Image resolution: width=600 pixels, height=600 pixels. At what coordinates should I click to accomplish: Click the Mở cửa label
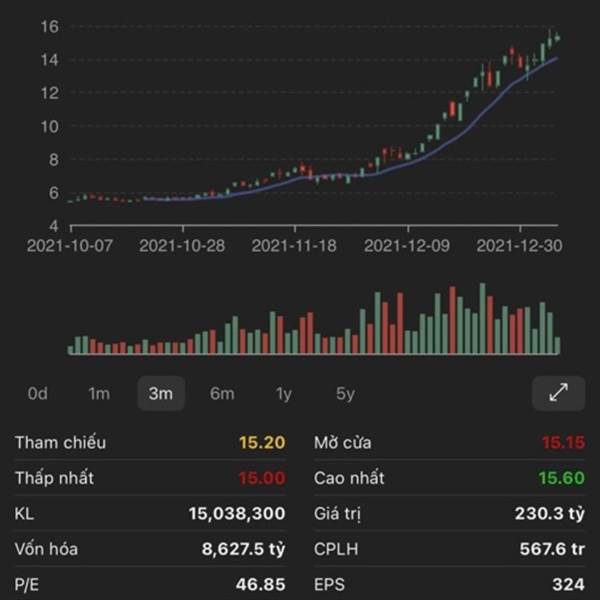pyautogui.click(x=342, y=442)
